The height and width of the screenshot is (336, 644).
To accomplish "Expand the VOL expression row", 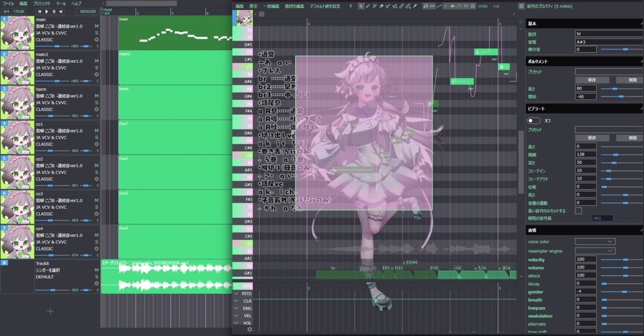I will tap(236, 323).
